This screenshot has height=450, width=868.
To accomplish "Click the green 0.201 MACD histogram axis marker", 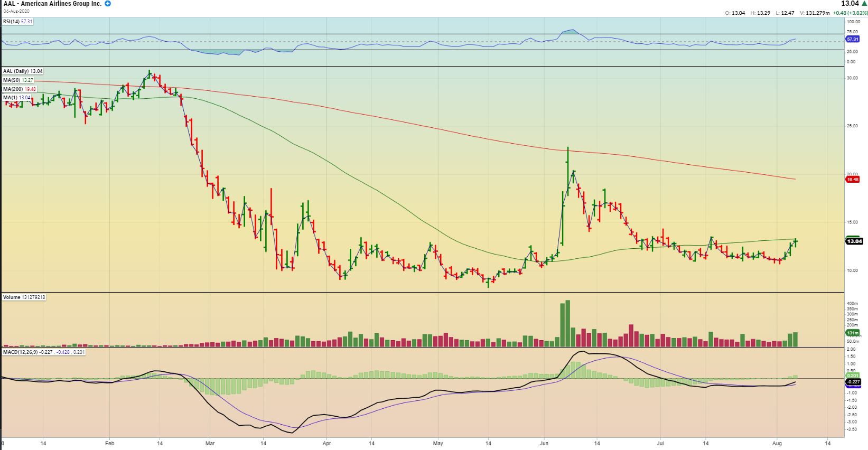I will pyautogui.click(x=853, y=376).
